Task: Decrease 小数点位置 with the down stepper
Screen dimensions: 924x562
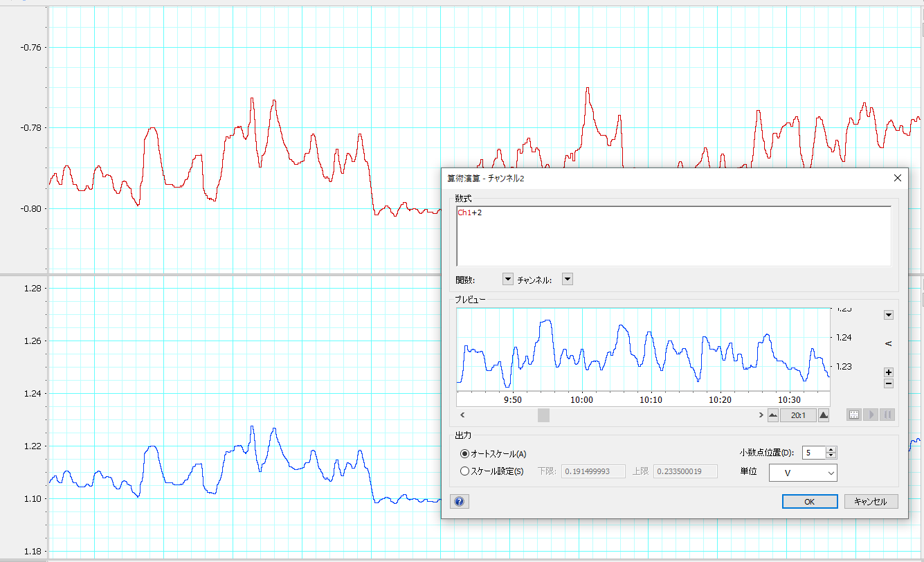Action: click(831, 456)
